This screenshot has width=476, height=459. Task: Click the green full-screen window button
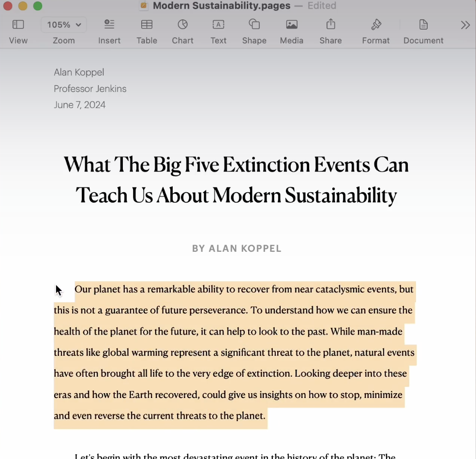38,6
